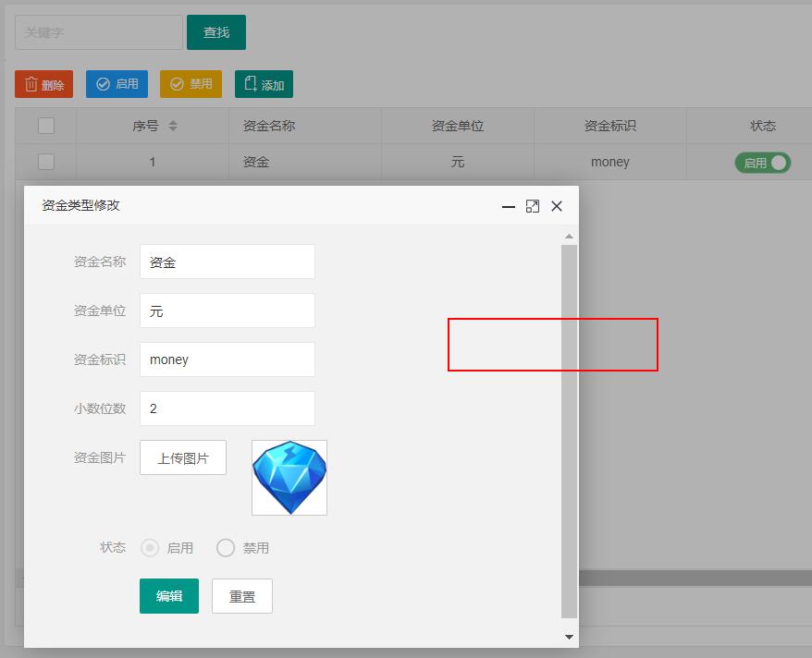Image resolution: width=812 pixels, height=658 pixels.
Task: Click the dialog vertical scrollbar thumb
Action: coord(569,432)
